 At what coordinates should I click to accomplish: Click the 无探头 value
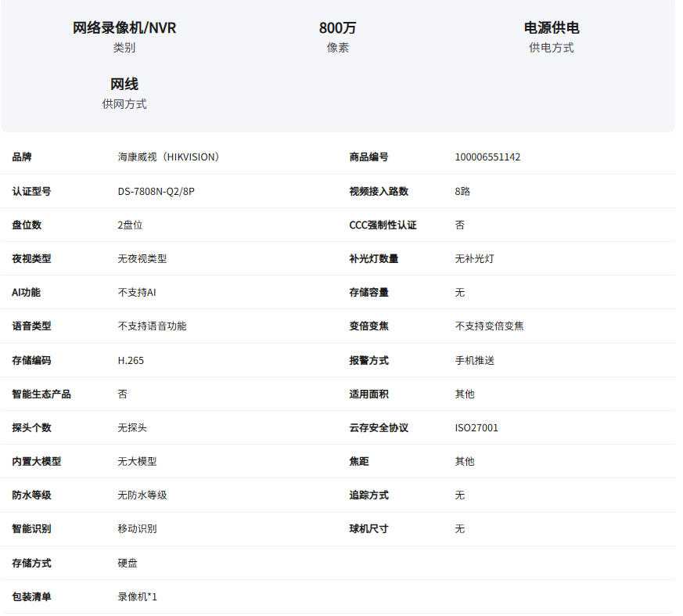[x=132, y=428]
